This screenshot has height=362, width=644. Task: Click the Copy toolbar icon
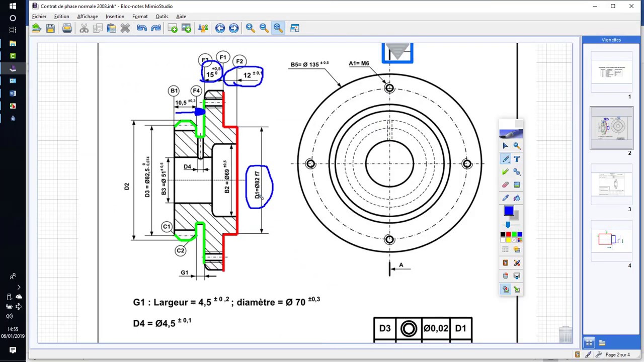click(98, 28)
